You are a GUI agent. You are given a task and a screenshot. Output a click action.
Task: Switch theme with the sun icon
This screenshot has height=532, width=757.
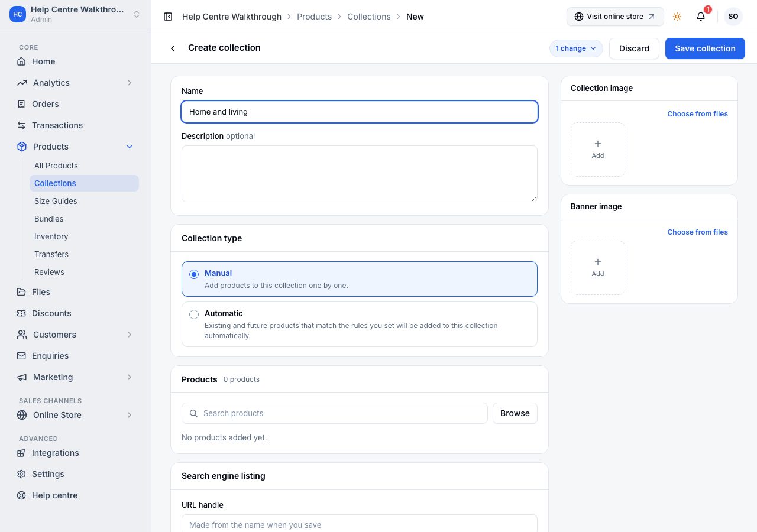click(677, 17)
